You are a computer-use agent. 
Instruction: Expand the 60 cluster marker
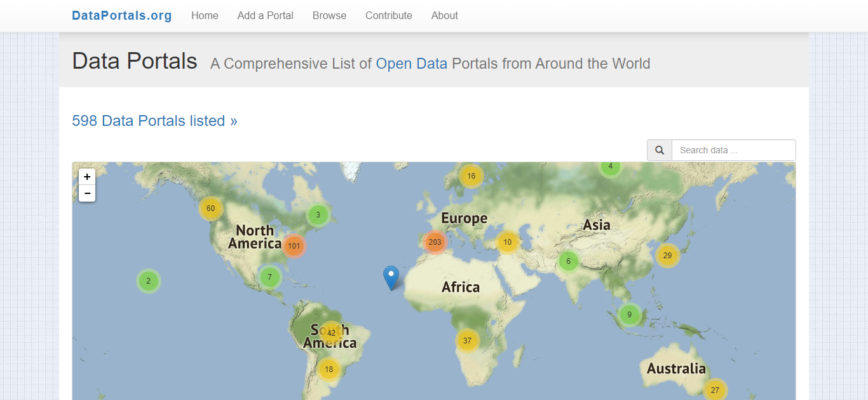(x=210, y=209)
